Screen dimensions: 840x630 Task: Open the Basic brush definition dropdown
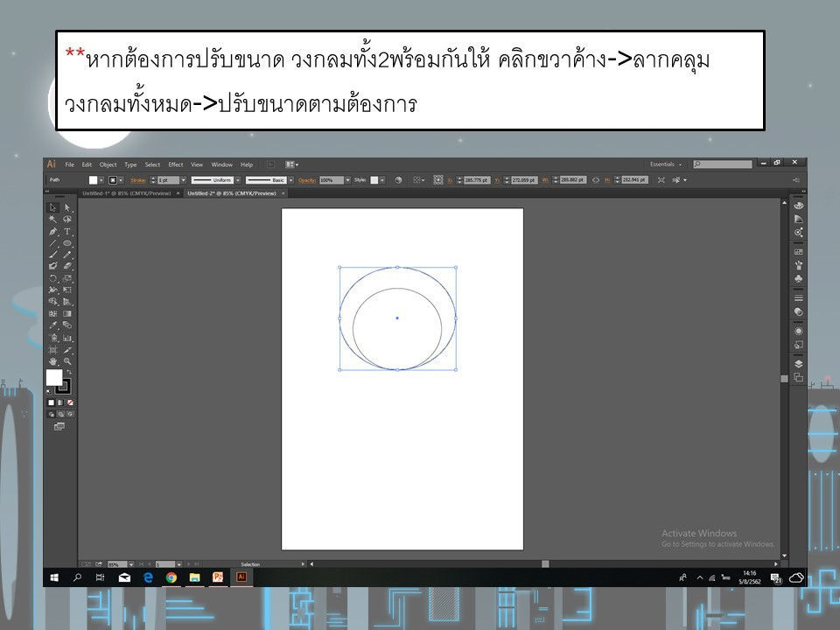click(290, 180)
